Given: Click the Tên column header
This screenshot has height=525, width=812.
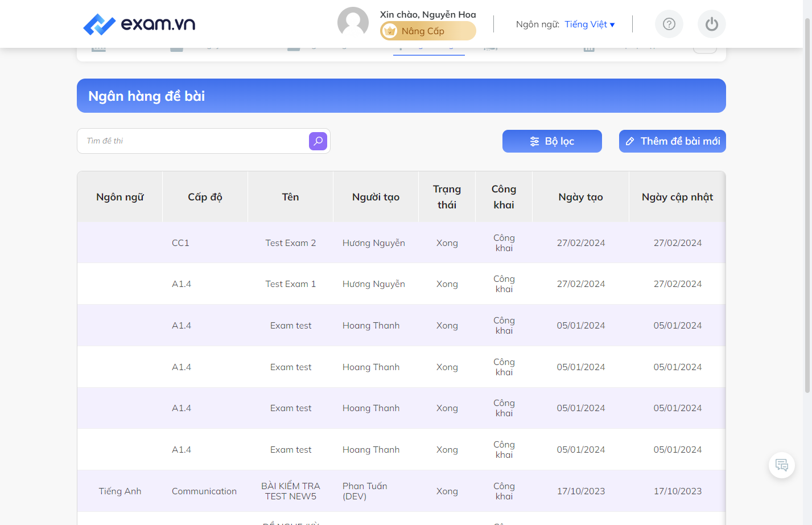Looking at the screenshot, I should click(x=291, y=197).
